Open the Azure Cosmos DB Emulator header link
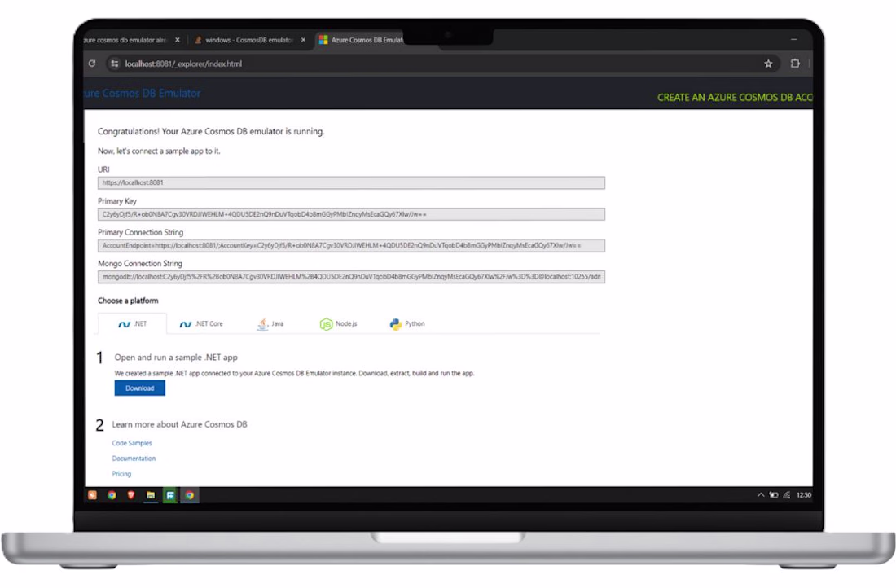This screenshot has height=588, width=896. tap(143, 93)
